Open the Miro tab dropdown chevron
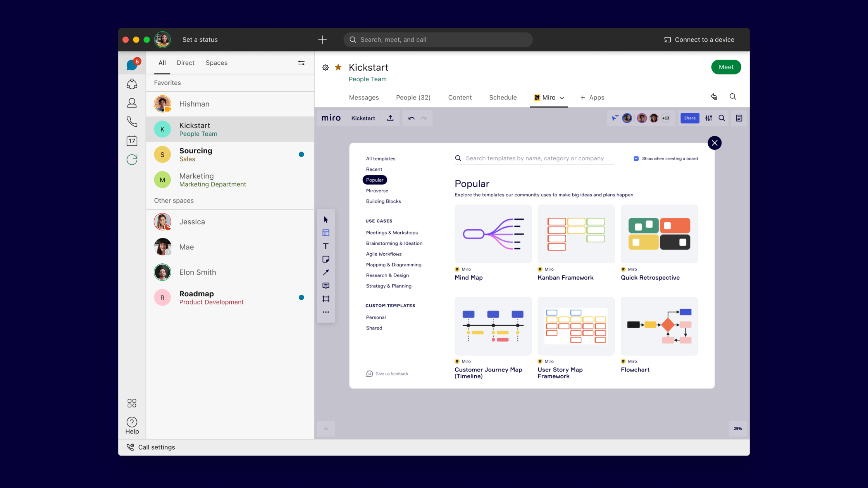868x488 pixels. coord(562,98)
